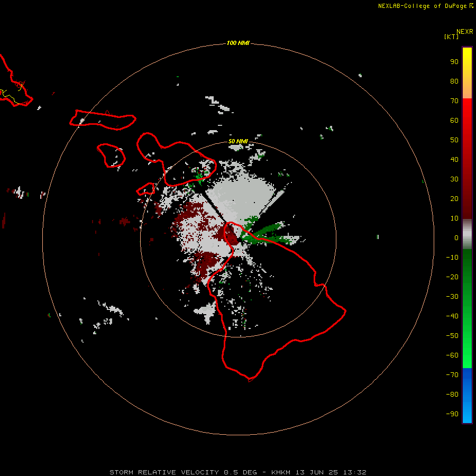Click the 50 NMI range ring label
This screenshot has height=476, width=476.
point(238,141)
